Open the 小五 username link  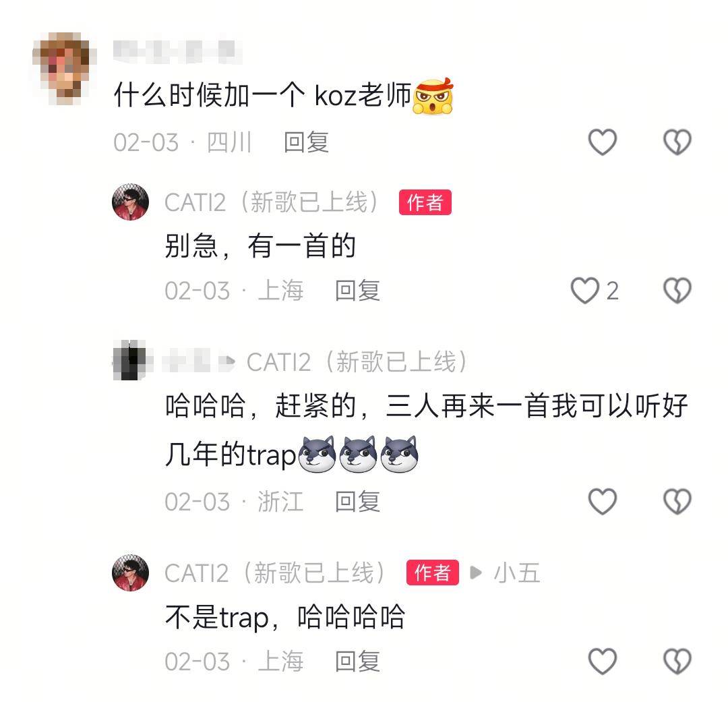pyautogui.click(x=517, y=573)
